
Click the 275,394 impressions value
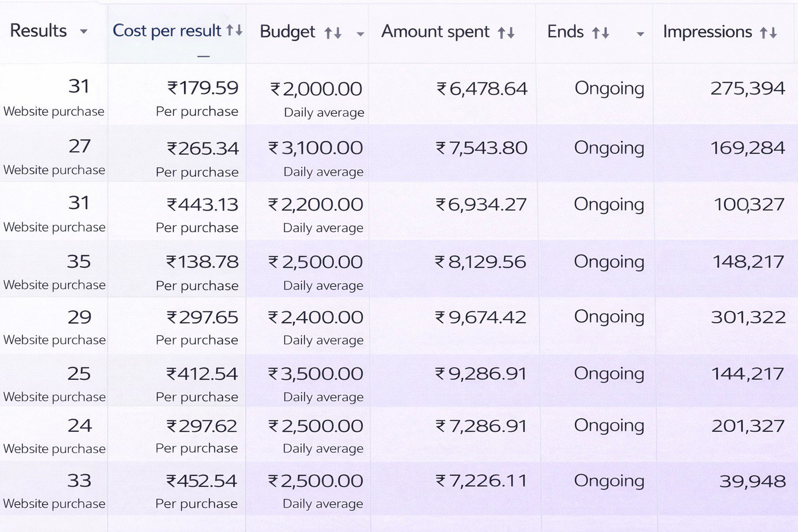pos(748,89)
